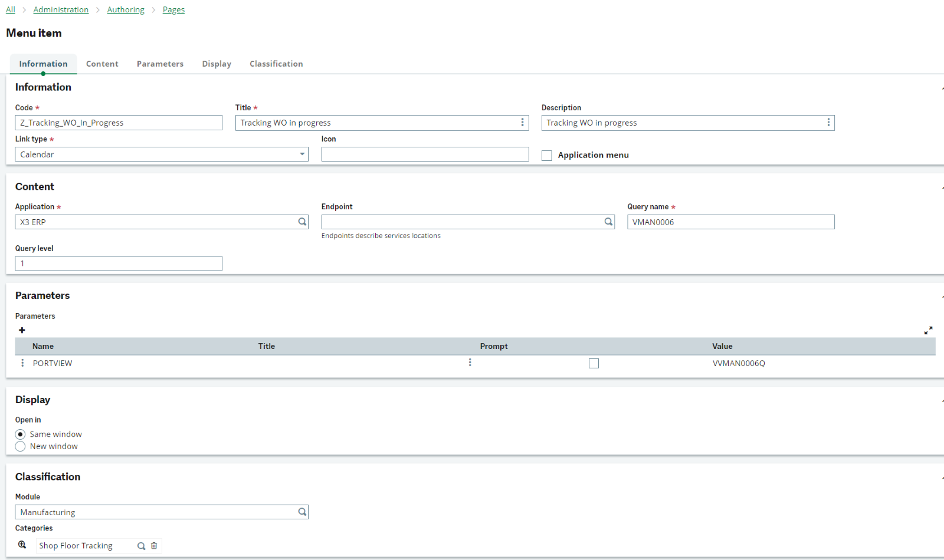This screenshot has width=944, height=560.
Task: Open the PORTVIEW row actions menu
Action: tap(22, 363)
